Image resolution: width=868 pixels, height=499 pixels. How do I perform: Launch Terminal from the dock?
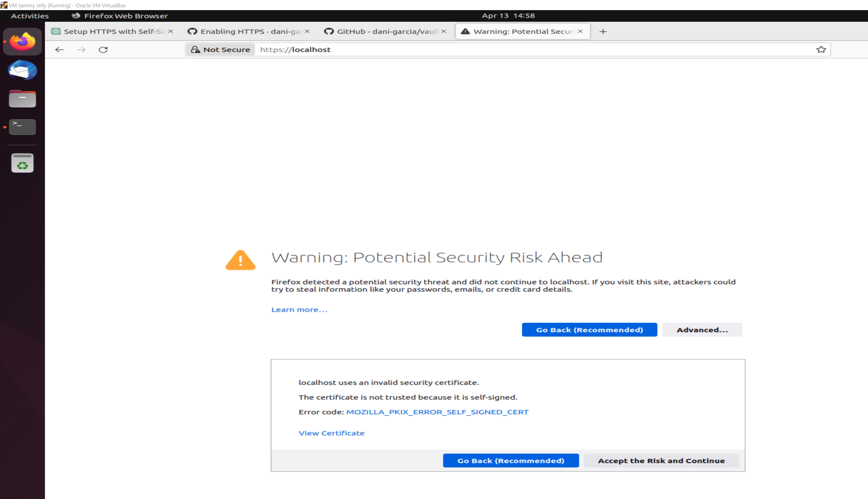(x=23, y=127)
